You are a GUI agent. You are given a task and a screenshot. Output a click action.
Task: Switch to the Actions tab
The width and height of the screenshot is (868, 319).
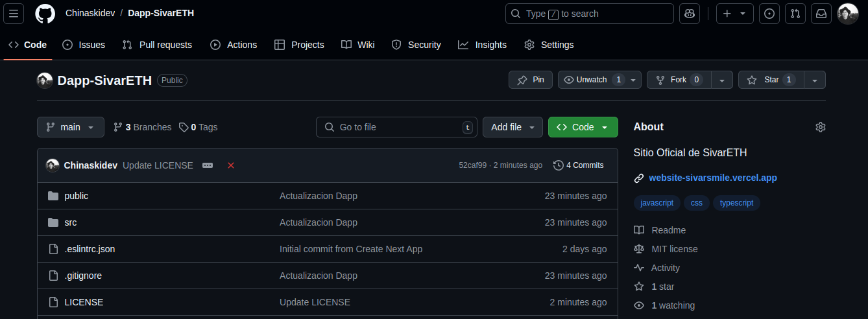(234, 45)
